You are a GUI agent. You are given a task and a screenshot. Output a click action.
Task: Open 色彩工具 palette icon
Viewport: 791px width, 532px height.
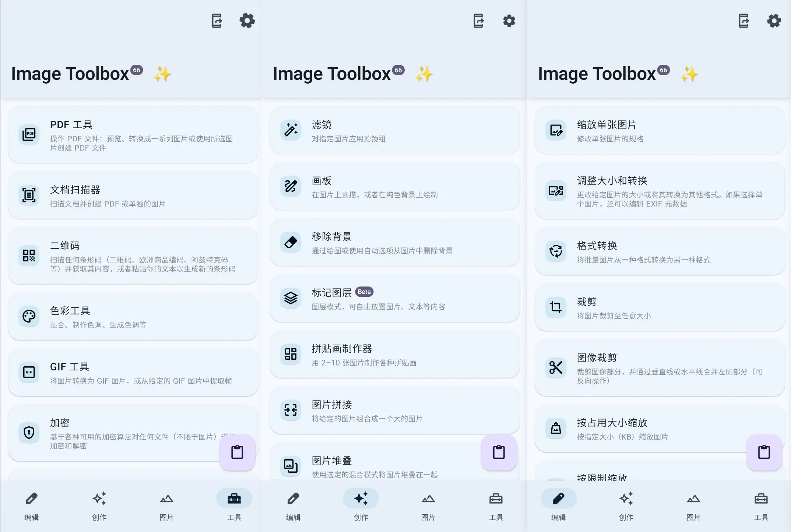29,316
